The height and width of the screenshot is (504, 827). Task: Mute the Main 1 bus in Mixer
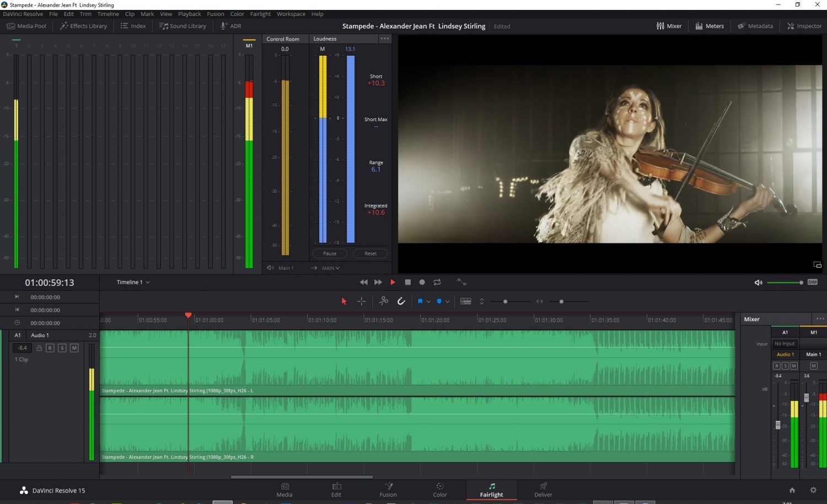pyautogui.click(x=813, y=366)
